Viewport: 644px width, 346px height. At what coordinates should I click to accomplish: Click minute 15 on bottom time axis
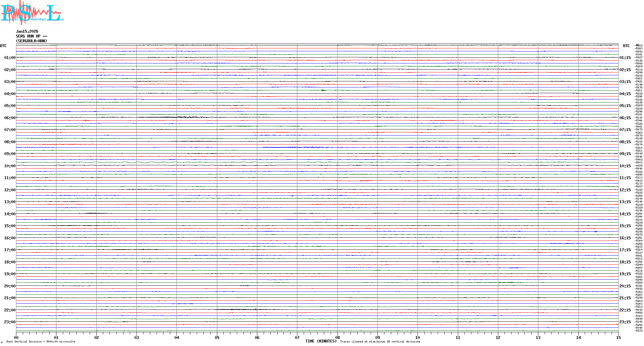coord(618,338)
